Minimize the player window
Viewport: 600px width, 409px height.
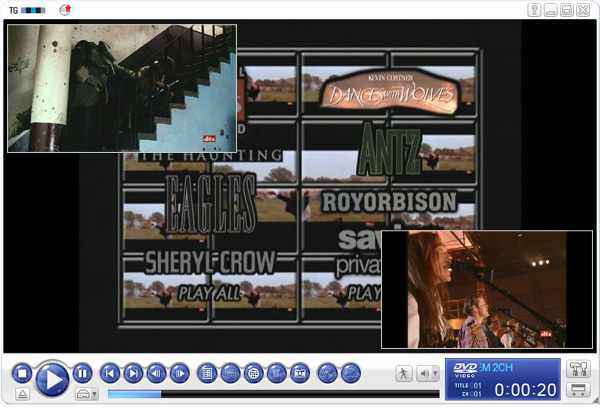[551, 10]
